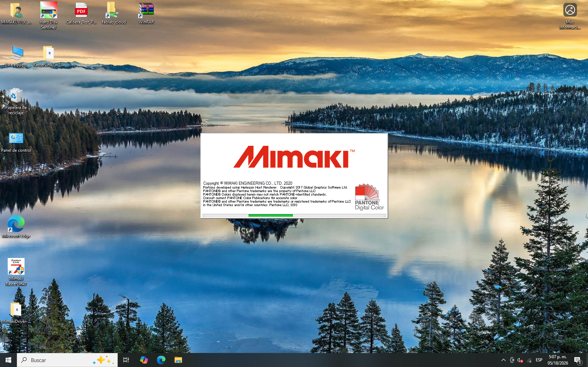Open the Windows Start menu
This screenshot has width=588, height=367.
click(8, 360)
